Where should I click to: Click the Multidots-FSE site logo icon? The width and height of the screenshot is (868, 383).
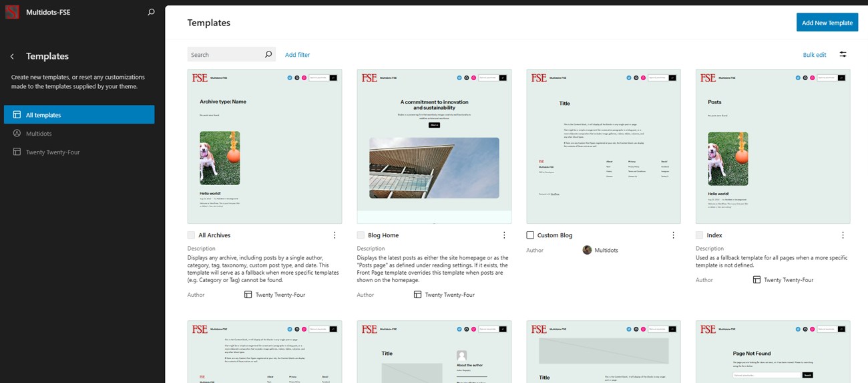coord(12,12)
